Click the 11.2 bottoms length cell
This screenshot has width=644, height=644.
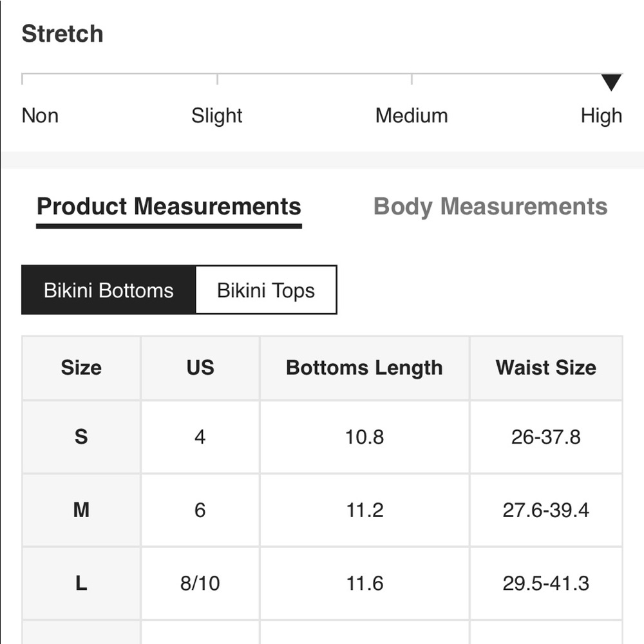tap(365, 510)
